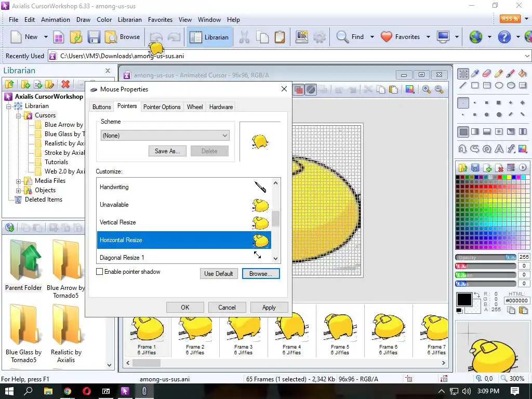
Task: Enable pointer shadow checkbox
Action: pos(99,271)
